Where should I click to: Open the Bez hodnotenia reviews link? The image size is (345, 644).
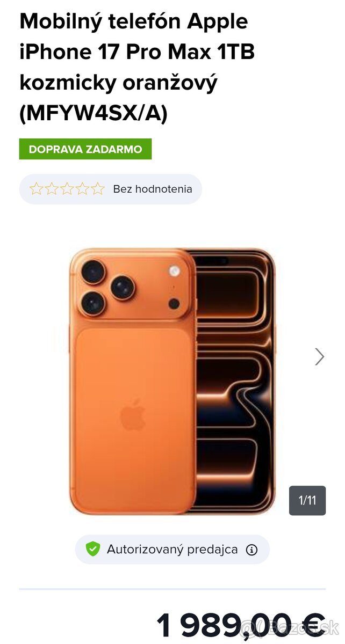pos(153,189)
